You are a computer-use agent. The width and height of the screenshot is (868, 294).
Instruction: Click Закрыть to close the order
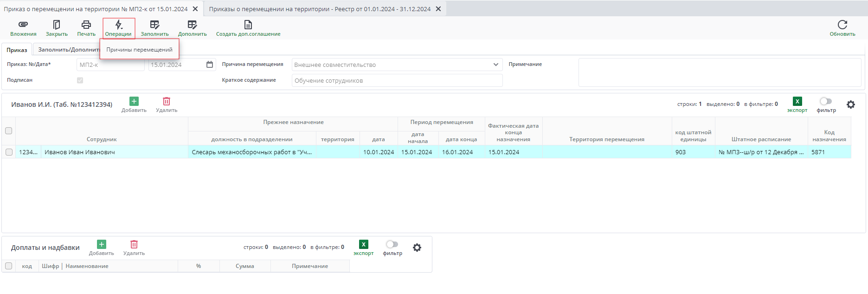click(x=57, y=25)
